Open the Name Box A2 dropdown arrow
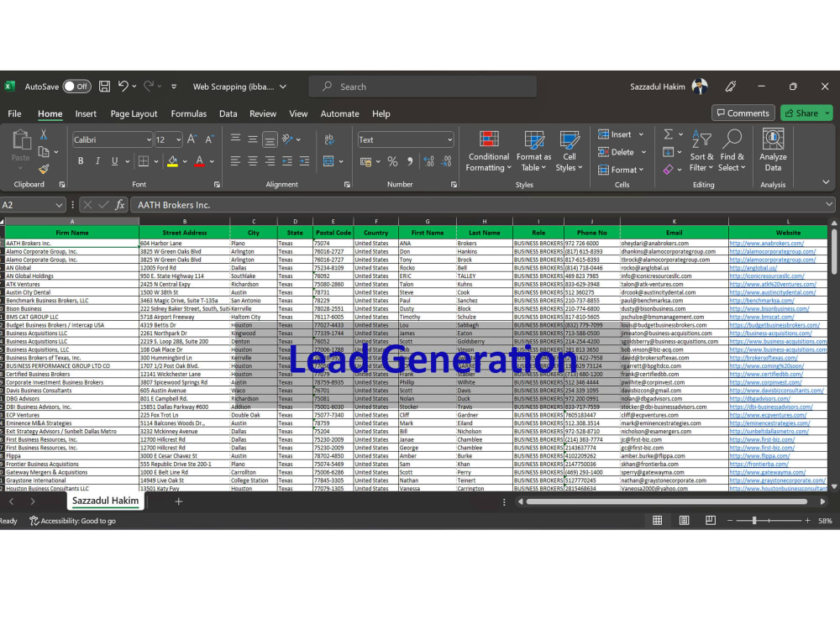This screenshot has height=630, width=840. (x=59, y=205)
